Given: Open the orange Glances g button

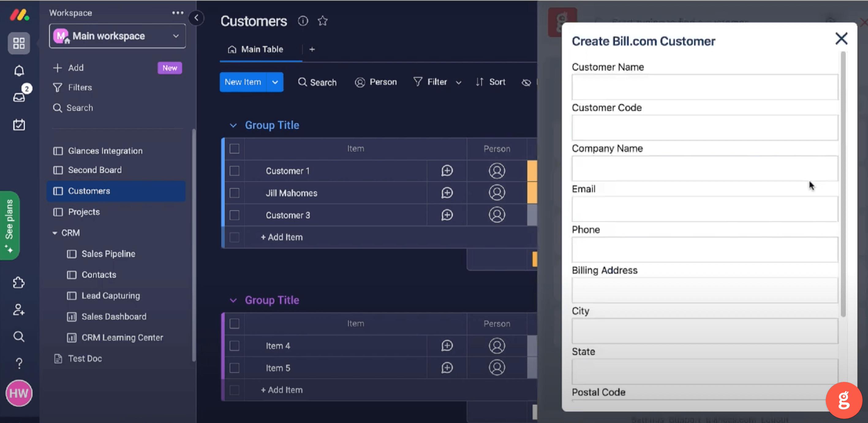Looking at the screenshot, I should tap(844, 400).
